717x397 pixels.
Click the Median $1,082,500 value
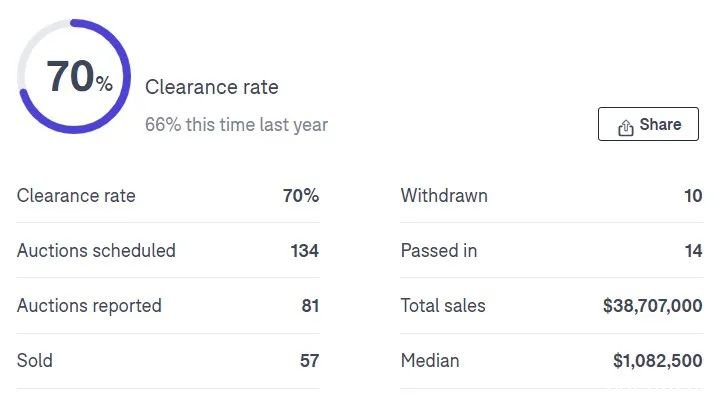658,361
